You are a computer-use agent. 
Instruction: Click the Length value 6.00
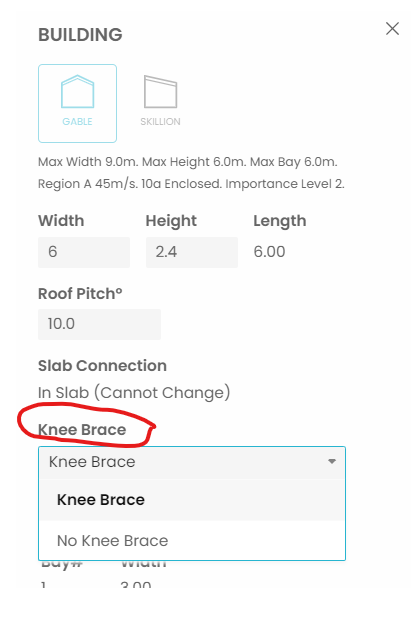pyautogui.click(x=269, y=252)
